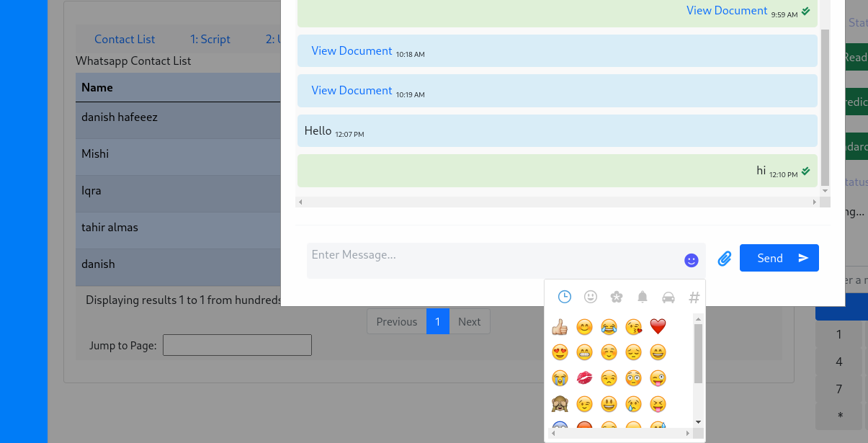This screenshot has height=443, width=868.
Task: Open the nature flower emoji category
Action: click(616, 297)
